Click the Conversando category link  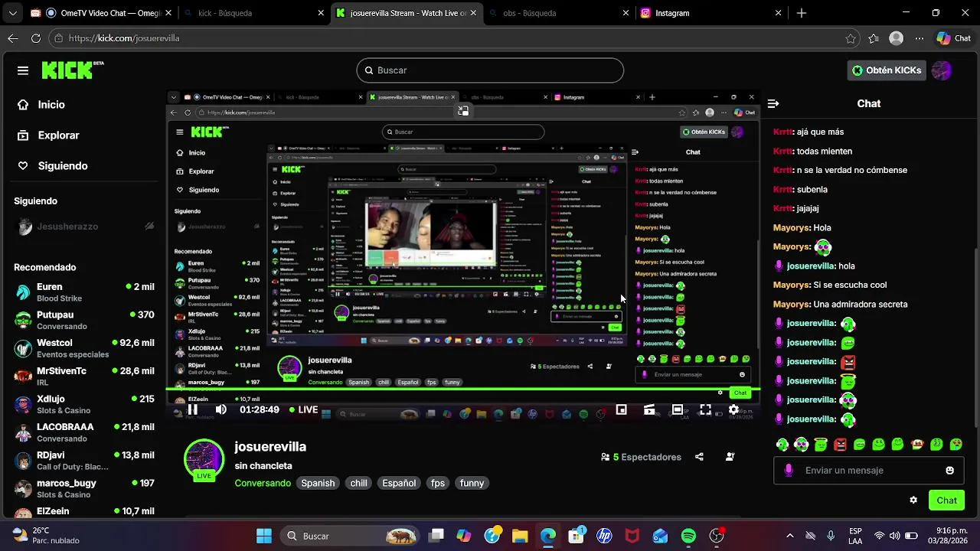pos(263,483)
